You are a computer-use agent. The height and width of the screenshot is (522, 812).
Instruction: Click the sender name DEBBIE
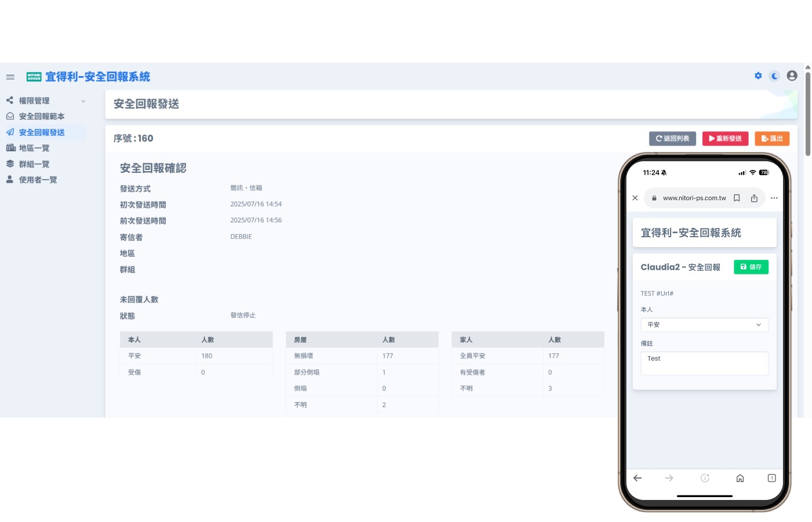[x=241, y=237]
